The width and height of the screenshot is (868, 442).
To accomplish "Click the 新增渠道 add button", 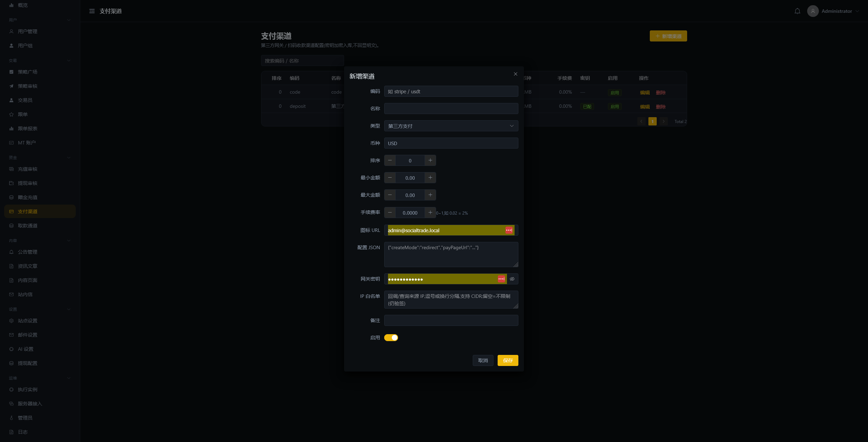I will 668,36.
